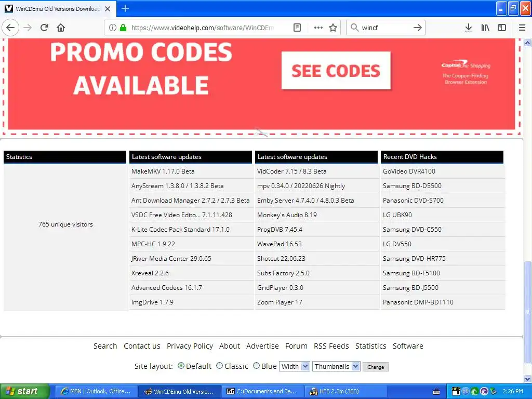This screenshot has width=532, height=399.
Task: Click the RSS Feeds footer link
Action: (x=331, y=346)
